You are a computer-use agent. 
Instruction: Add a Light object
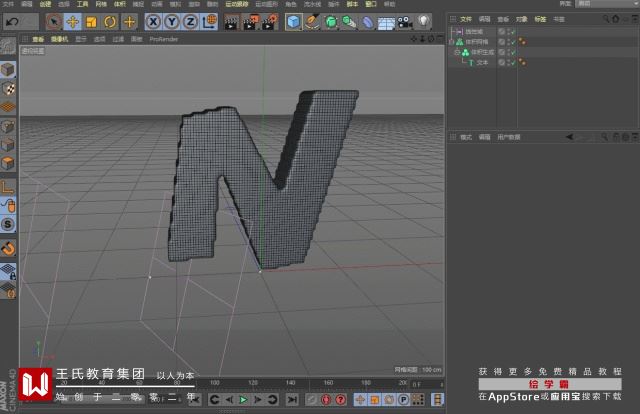[424, 22]
